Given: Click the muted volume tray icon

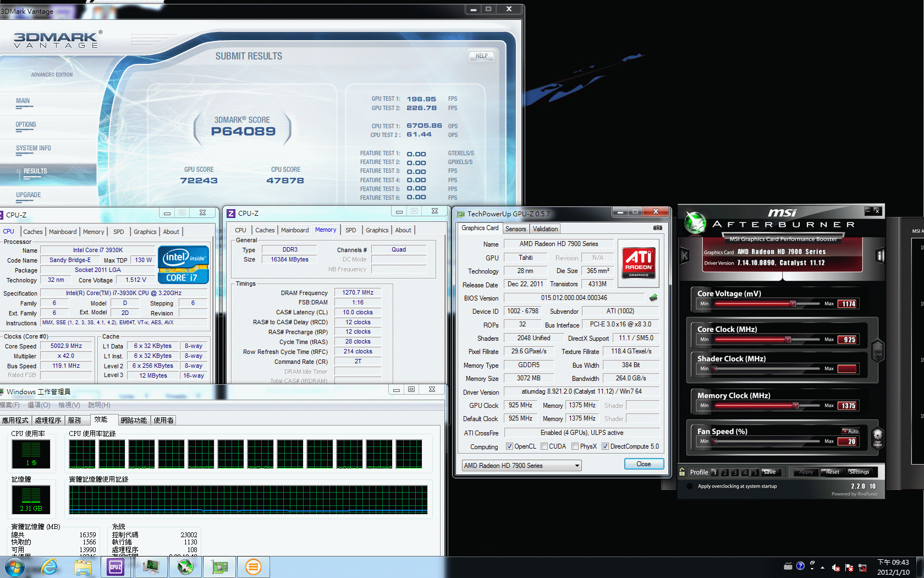Looking at the screenshot, I should [835, 568].
